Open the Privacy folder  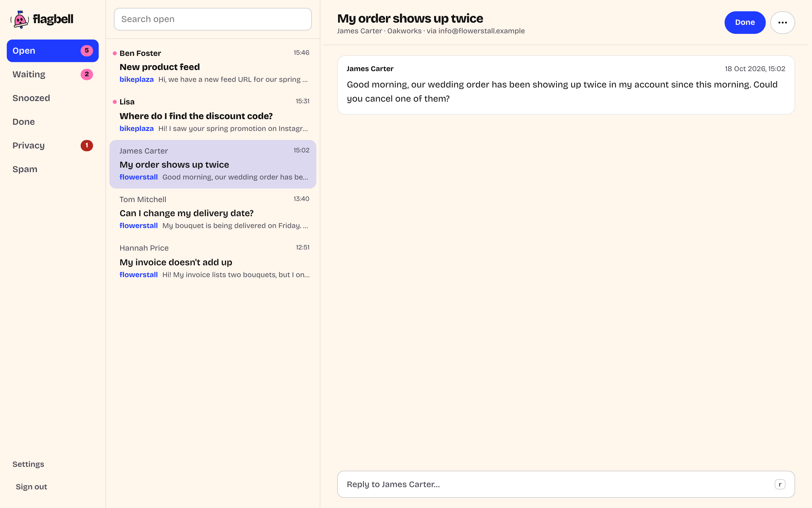pyautogui.click(x=53, y=145)
